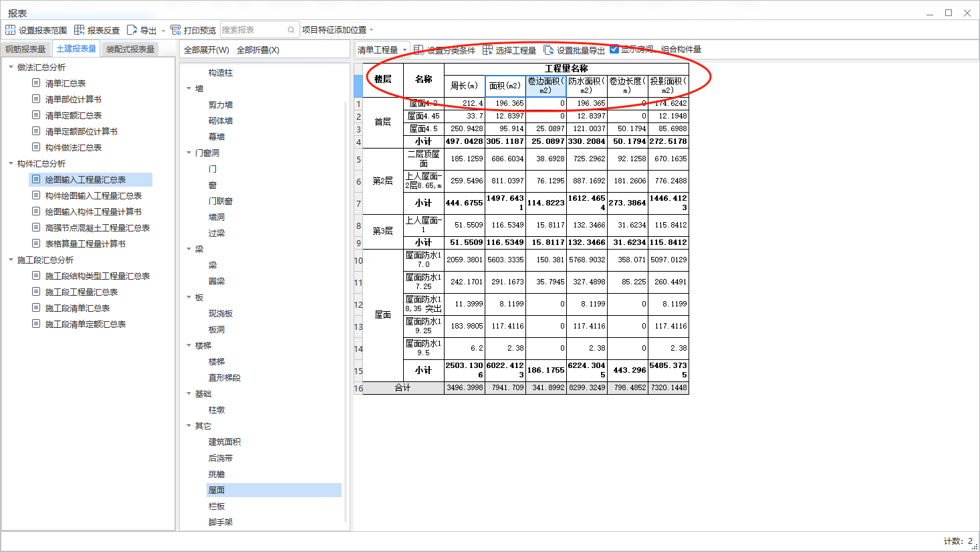The width and height of the screenshot is (980, 552).
Task: Click the 设置分类条件 icon
Action: pyautogui.click(x=418, y=50)
